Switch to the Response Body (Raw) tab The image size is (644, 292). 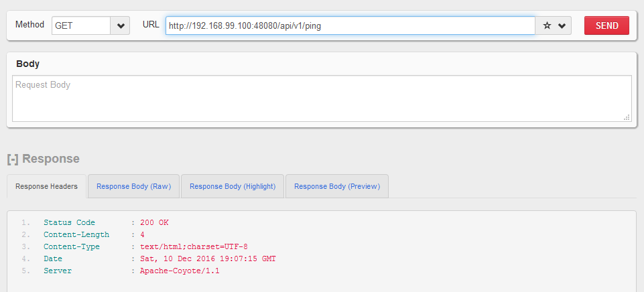[x=133, y=186]
